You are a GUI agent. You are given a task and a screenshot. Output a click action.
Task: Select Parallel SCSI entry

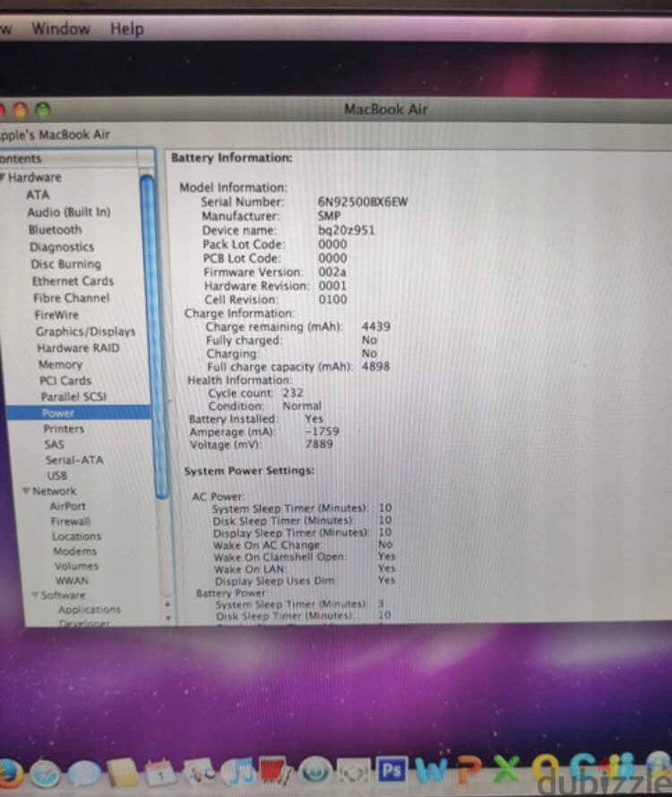point(73,396)
